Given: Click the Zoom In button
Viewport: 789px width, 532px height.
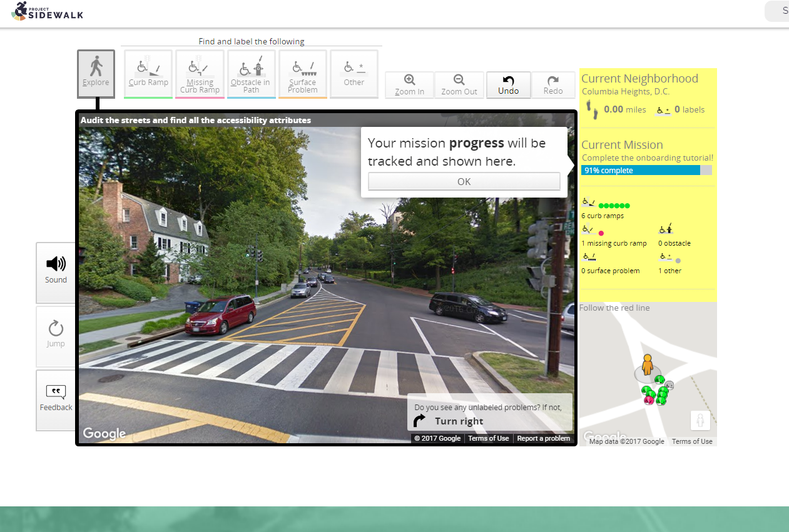Looking at the screenshot, I should pos(410,85).
